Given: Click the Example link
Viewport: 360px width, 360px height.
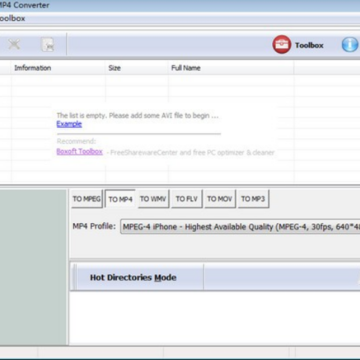Looking at the screenshot, I should (x=69, y=124).
